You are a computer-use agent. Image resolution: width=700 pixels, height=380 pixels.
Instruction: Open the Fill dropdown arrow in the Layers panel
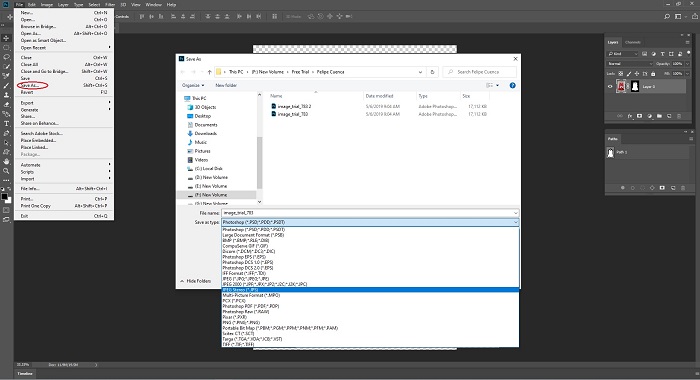pos(688,74)
